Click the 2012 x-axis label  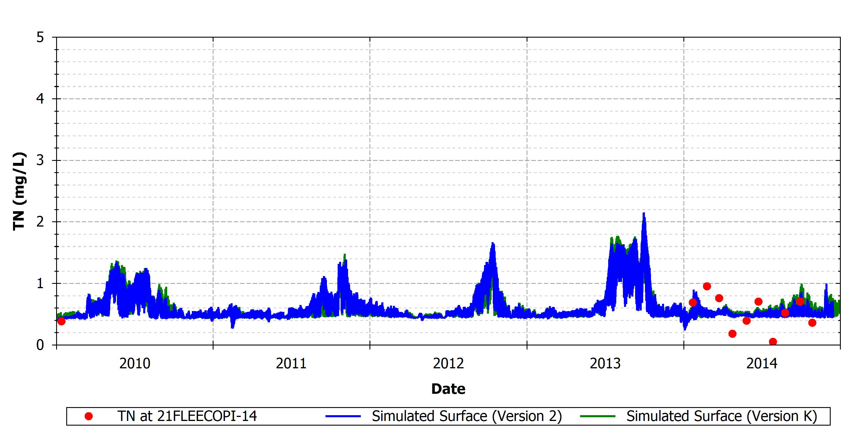coord(448,364)
